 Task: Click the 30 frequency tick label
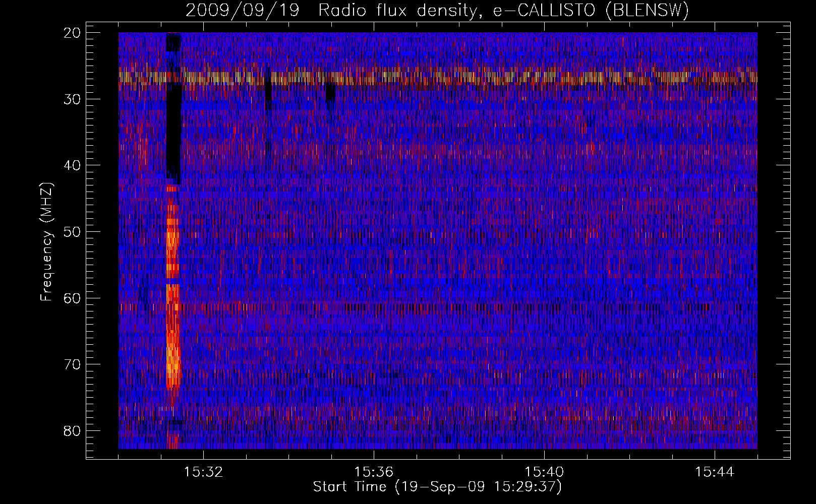coord(73,99)
